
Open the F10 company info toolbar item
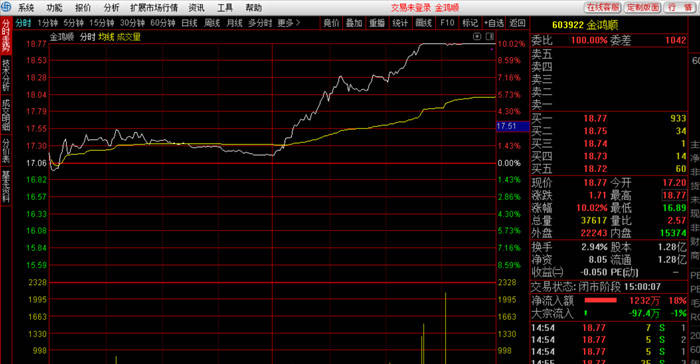[x=447, y=23]
